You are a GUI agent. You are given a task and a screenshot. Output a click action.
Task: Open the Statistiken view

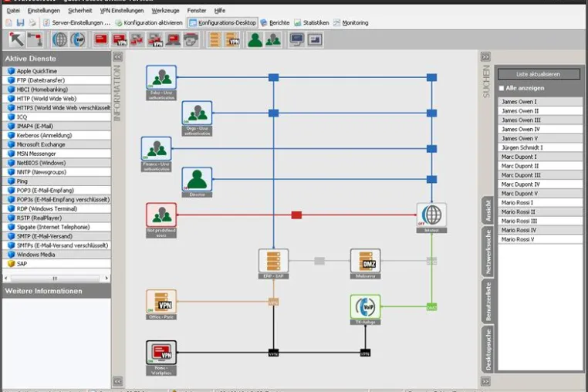coord(311,23)
